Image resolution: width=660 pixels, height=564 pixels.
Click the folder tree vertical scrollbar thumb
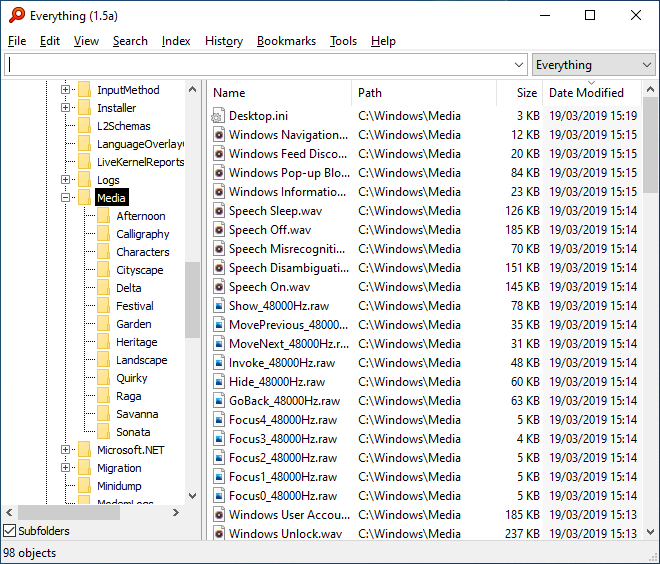[x=192, y=300]
